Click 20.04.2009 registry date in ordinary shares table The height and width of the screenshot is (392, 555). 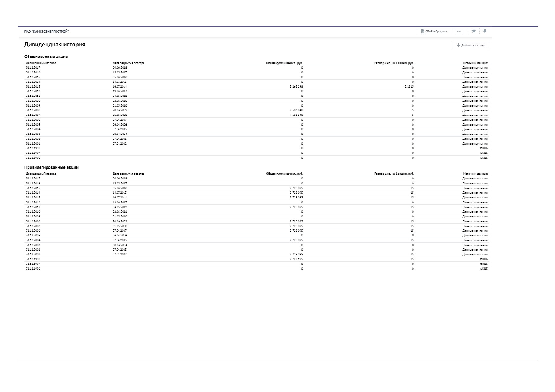pos(120,110)
